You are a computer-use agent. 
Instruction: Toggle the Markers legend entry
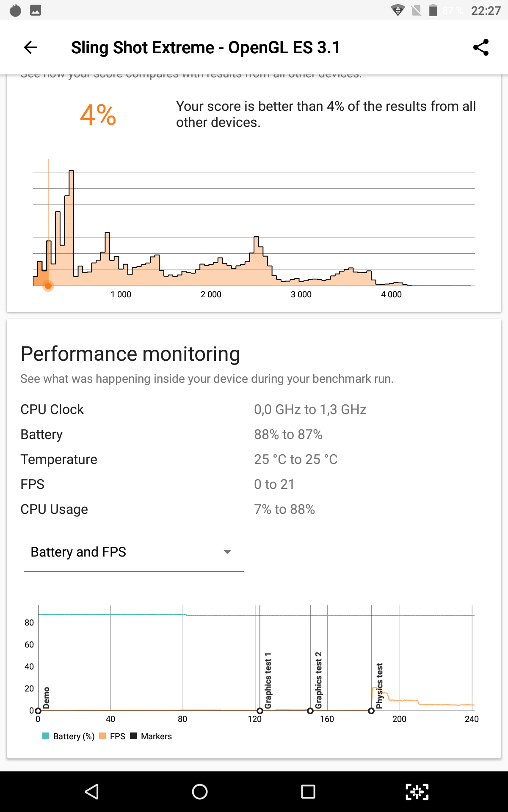tap(152, 736)
